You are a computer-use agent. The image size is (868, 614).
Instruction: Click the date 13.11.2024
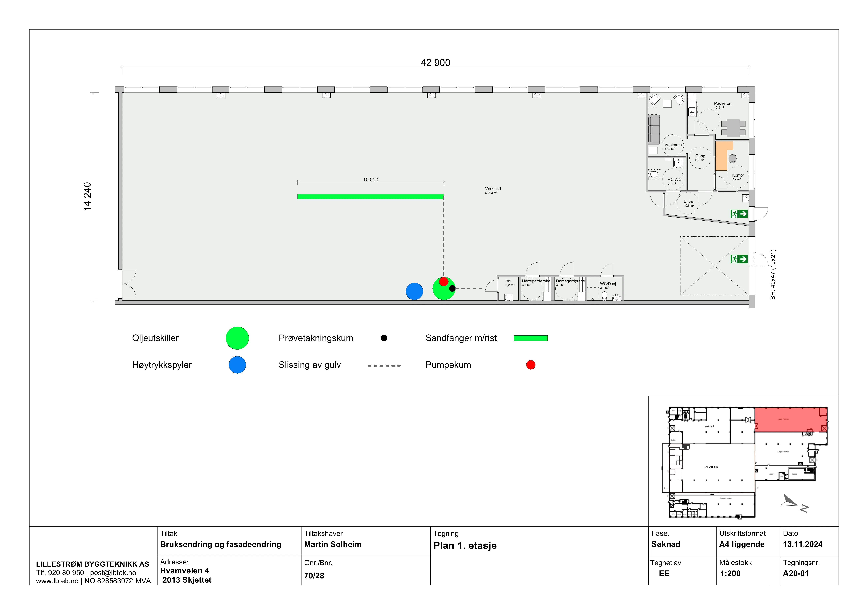[x=803, y=544]
